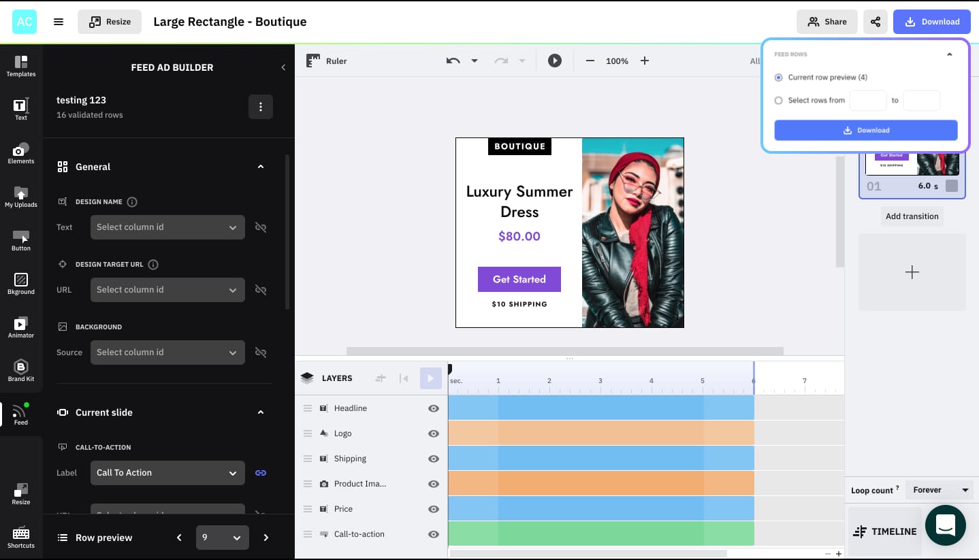
Task: Collapse the General section
Action: tap(260, 166)
